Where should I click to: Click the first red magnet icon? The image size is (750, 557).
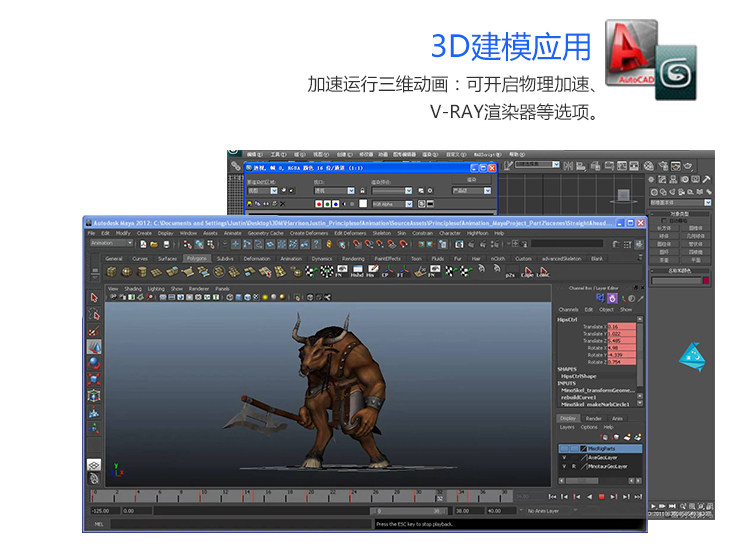357,244
